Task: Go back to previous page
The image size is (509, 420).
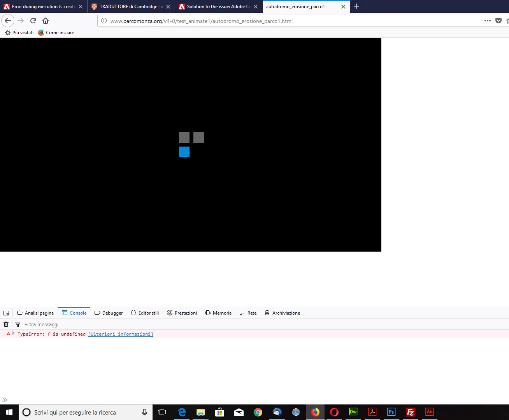Action: (x=8, y=21)
